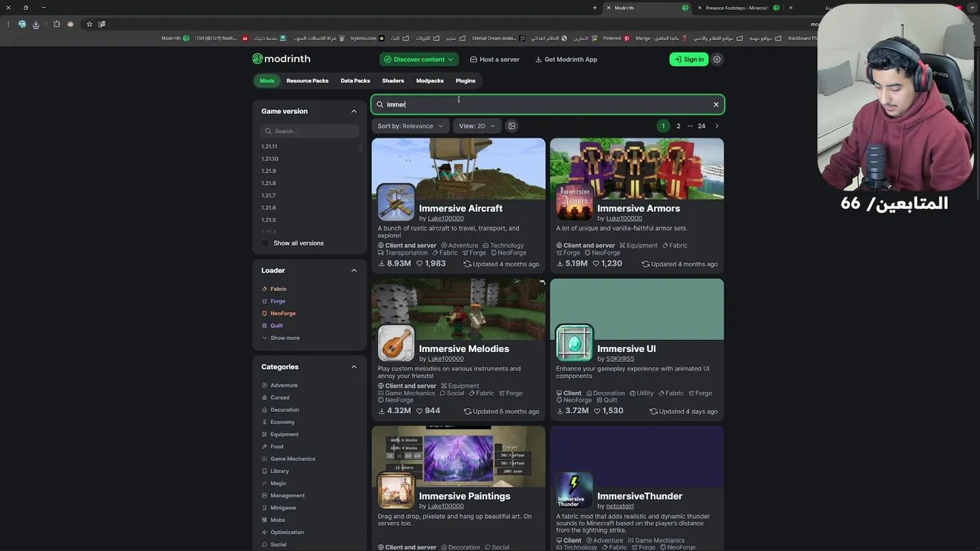Filter by Forge loader
This screenshot has width=980, height=551.
273,301
